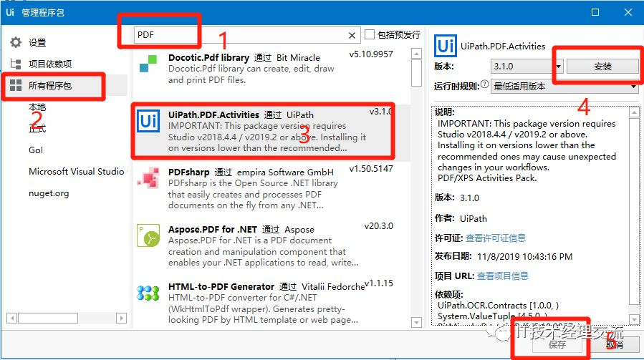The height and width of the screenshot is (360, 644).
Task: Open the 查看项目信息 project URL link
Action: coord(503,276)
